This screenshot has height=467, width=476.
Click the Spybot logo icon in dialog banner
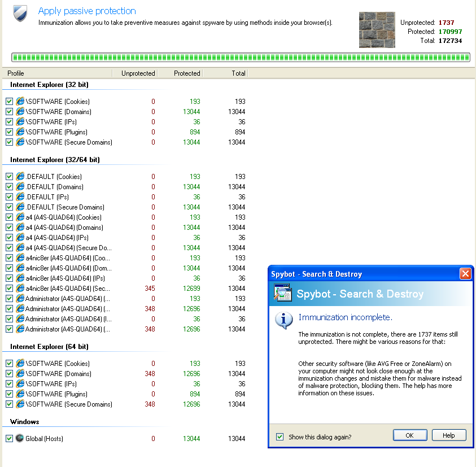[x=283, y=293]
